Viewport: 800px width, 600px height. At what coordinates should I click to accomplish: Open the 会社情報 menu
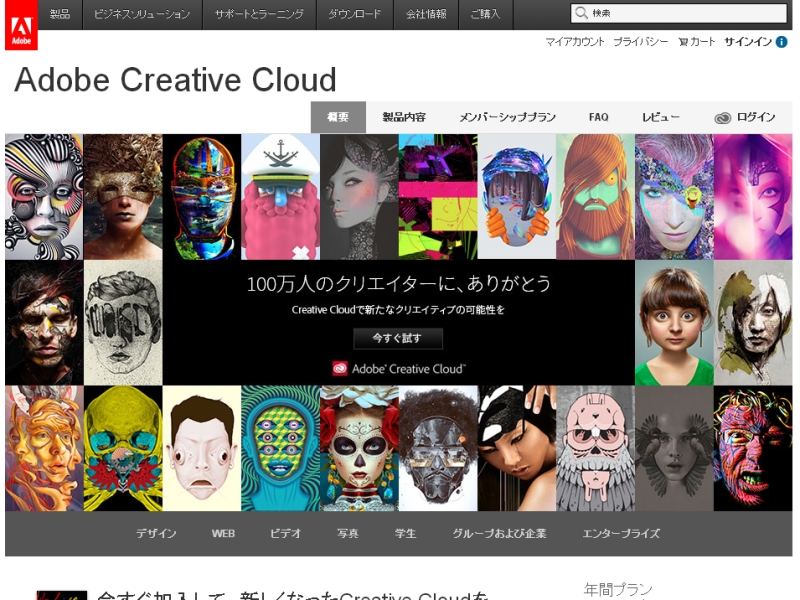click(426, 14)
